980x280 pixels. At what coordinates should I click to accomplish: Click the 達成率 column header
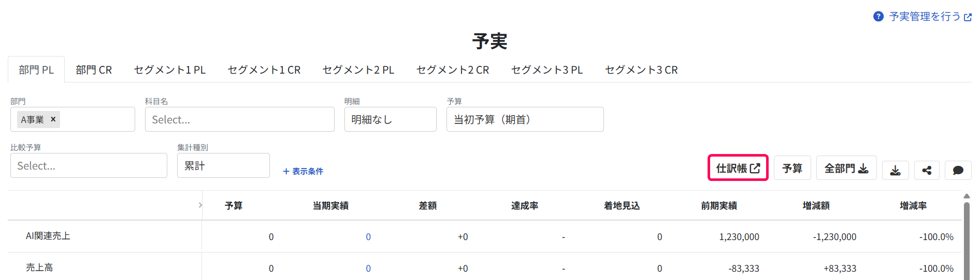tap(525, 206)
